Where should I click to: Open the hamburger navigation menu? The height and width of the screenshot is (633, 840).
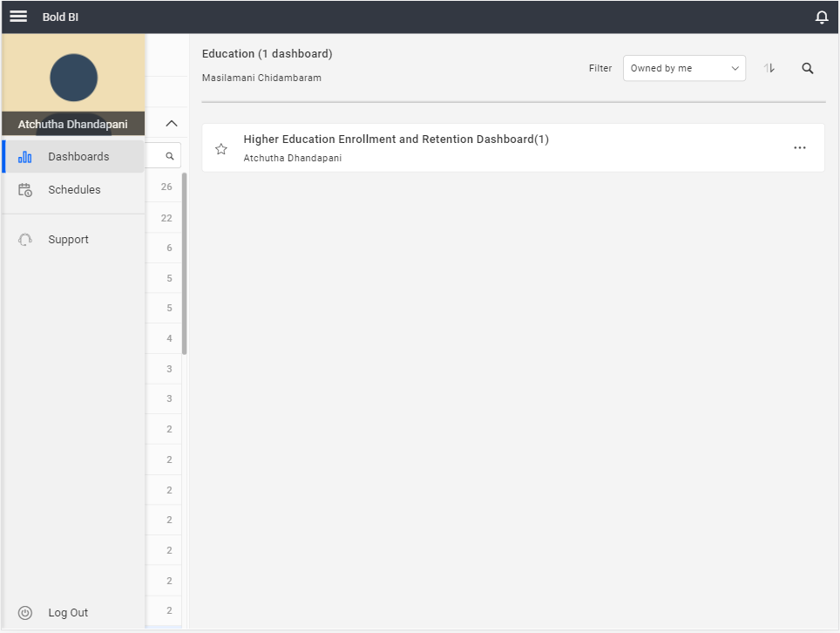click(17, 16)
